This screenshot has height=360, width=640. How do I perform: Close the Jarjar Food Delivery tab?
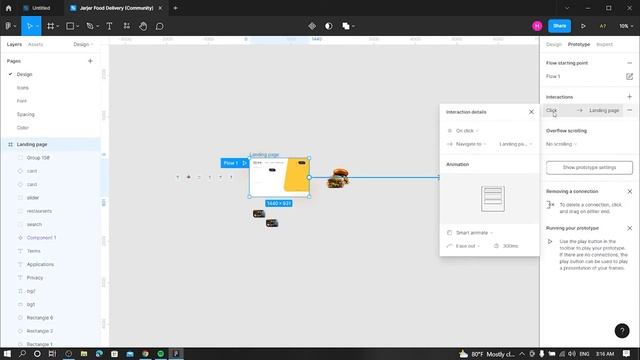click(x=160, y=8)
